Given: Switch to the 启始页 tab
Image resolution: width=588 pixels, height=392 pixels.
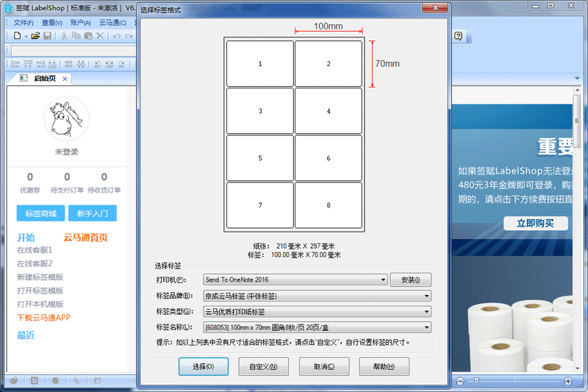Looking at the screenshot, I should (45, 79).
